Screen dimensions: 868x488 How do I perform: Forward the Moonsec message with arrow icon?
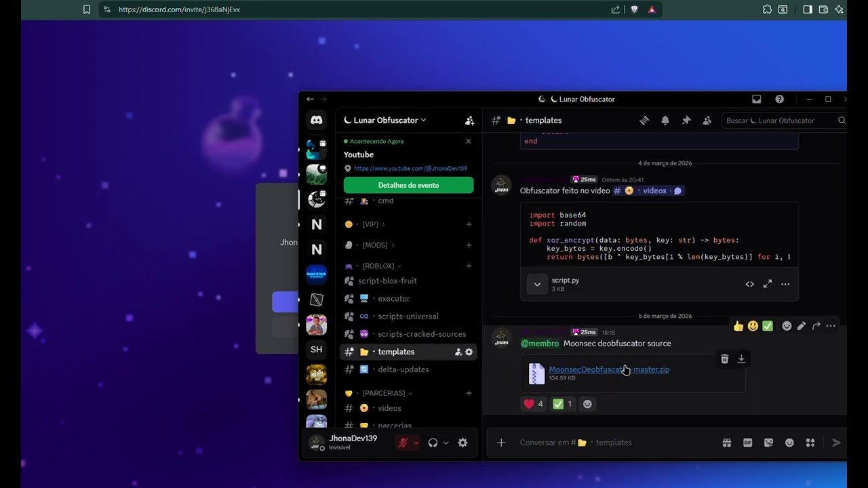point(816,326)
